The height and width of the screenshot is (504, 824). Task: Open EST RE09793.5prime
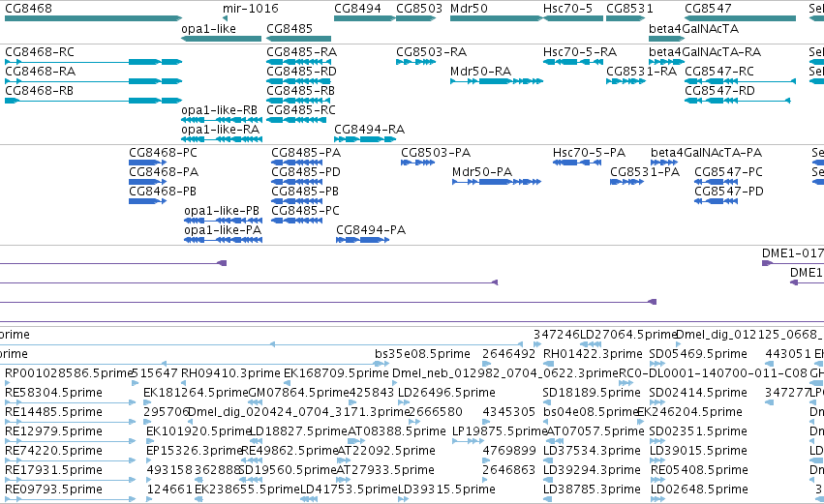[53, 489]
